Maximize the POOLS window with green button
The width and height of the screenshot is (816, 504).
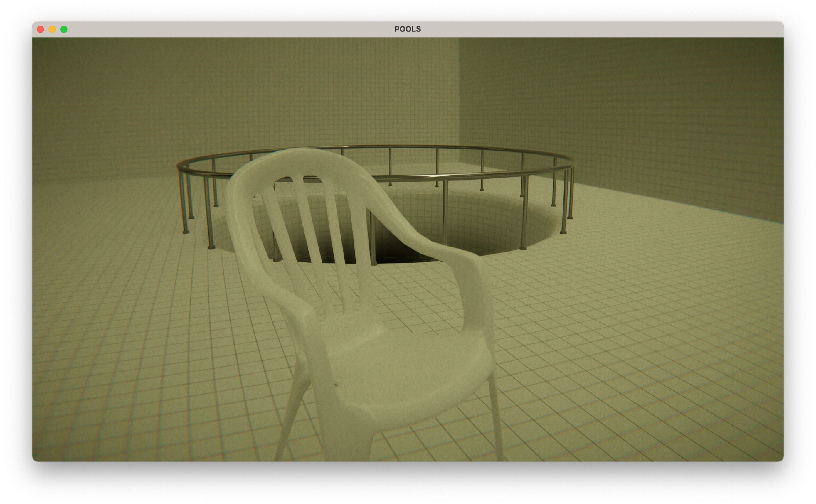point(64,29)
